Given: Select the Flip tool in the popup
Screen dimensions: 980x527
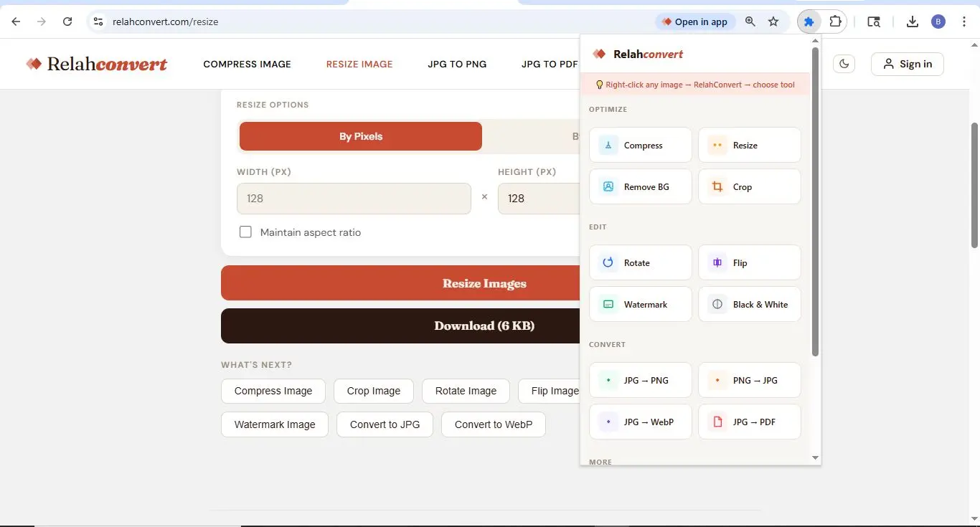Looking at the screenshot, I should click(749, 262).
